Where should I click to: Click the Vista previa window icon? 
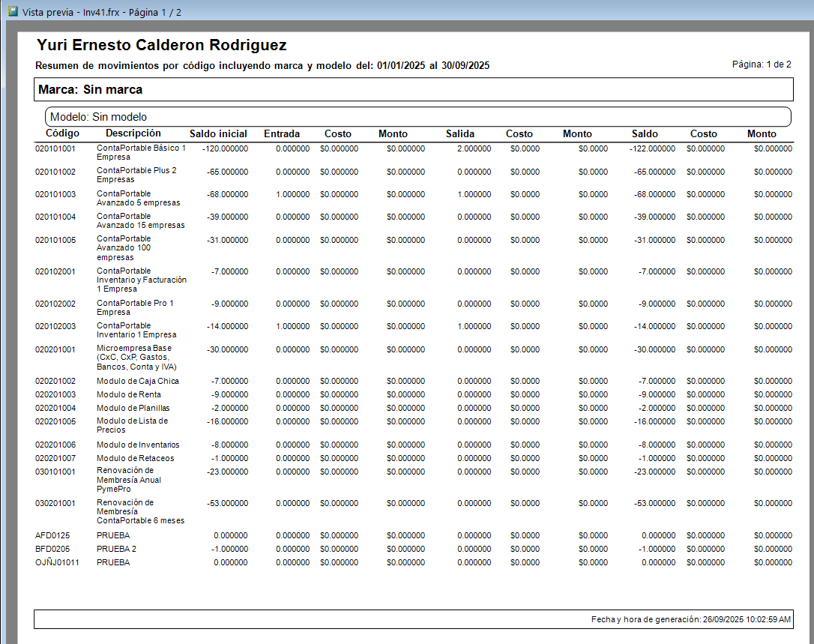(x=13, y=11)
